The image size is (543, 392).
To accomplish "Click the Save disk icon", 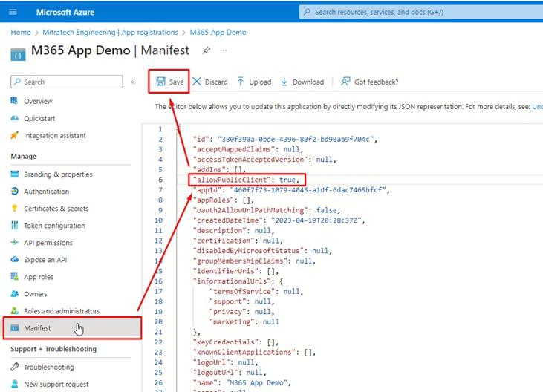I will pyautogui.click(x=160, y=82).
